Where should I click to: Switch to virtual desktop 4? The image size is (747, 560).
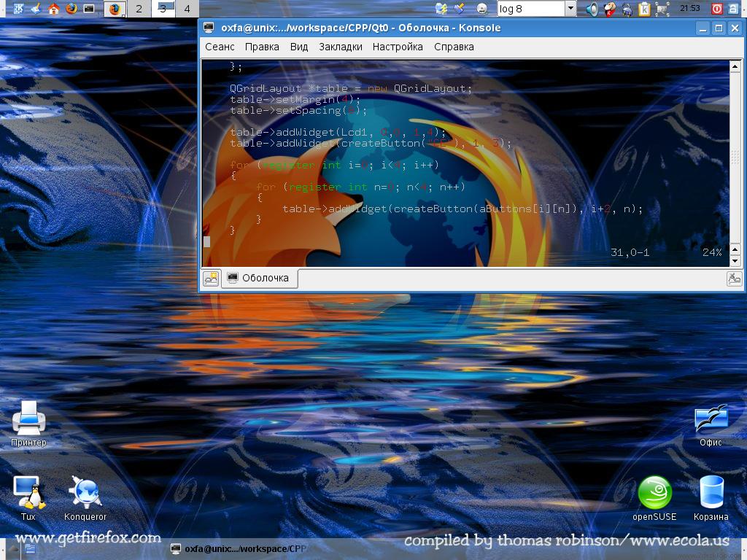click(187, 9)
